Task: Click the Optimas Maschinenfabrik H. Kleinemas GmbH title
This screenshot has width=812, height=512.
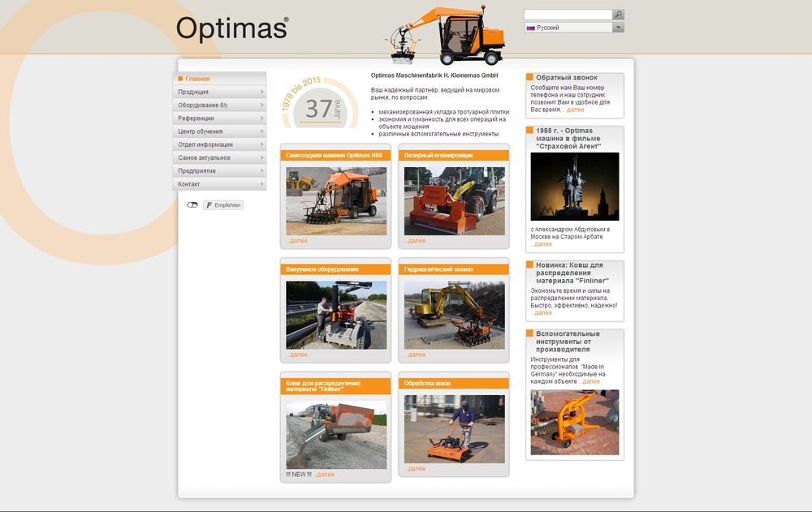Action: (x=434, y=75)
